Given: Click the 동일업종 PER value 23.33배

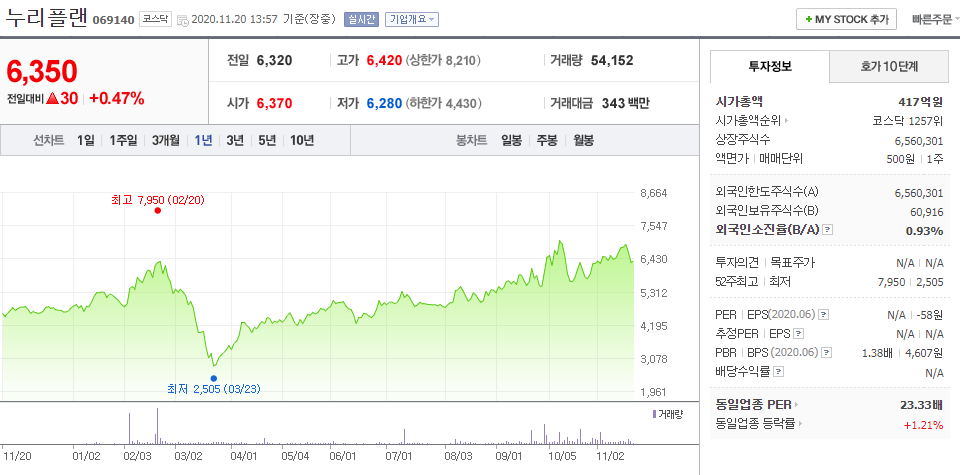Looking at the screenshot, I should tap(920, 405).
